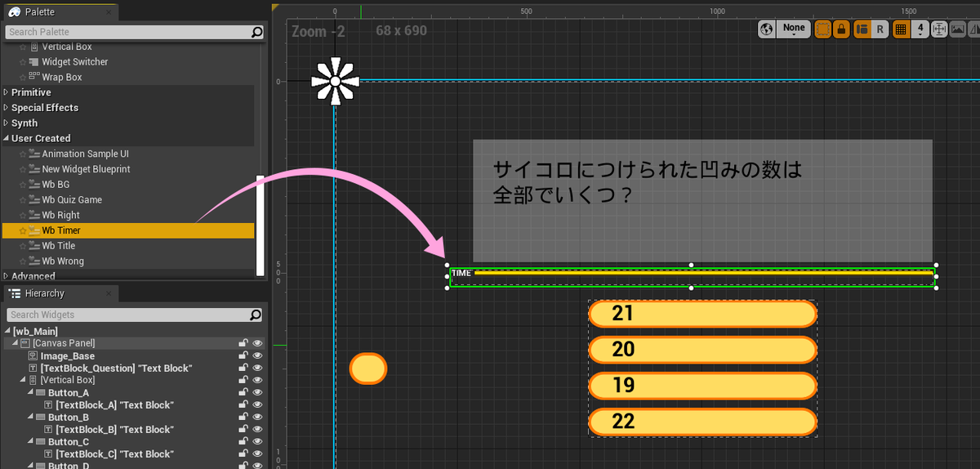980x469 pixels.
Task: Click the zoom to fit arrows icon
Action: [x=938, y=29]
